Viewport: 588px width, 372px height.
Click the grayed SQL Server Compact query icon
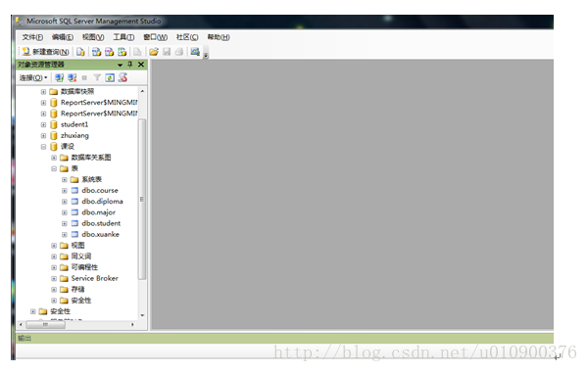[137, 52]
